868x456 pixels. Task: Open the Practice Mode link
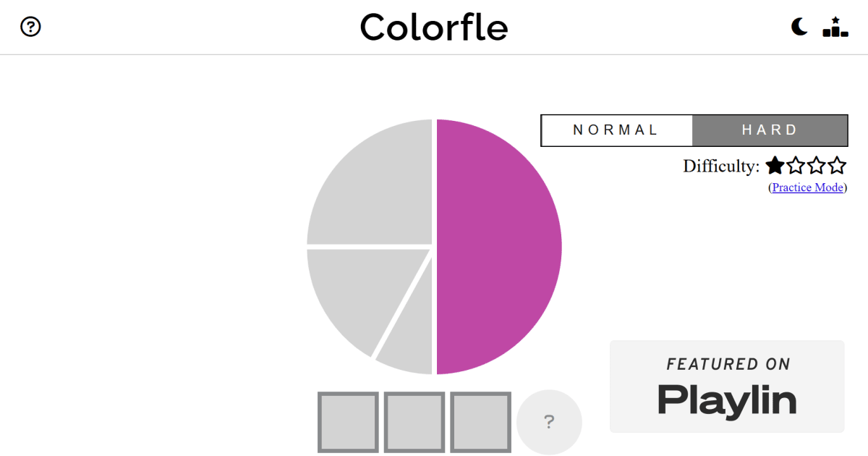(807, 187)
